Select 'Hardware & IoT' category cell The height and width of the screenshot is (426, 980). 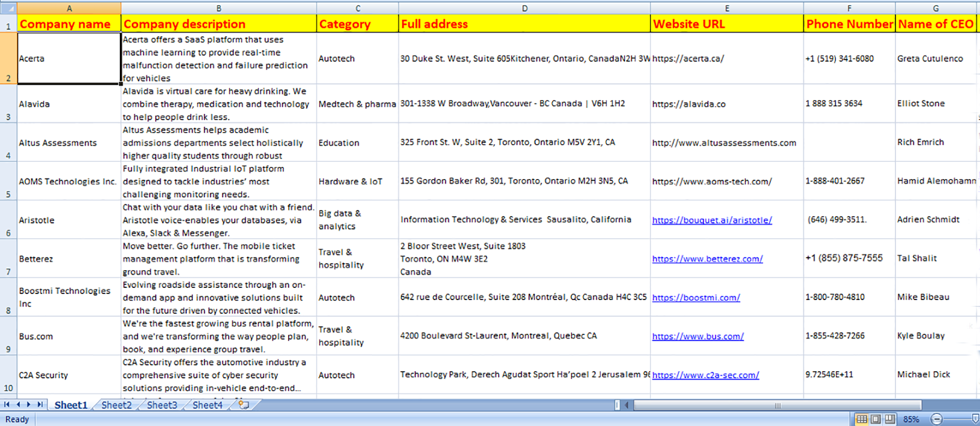click(358, 181)
